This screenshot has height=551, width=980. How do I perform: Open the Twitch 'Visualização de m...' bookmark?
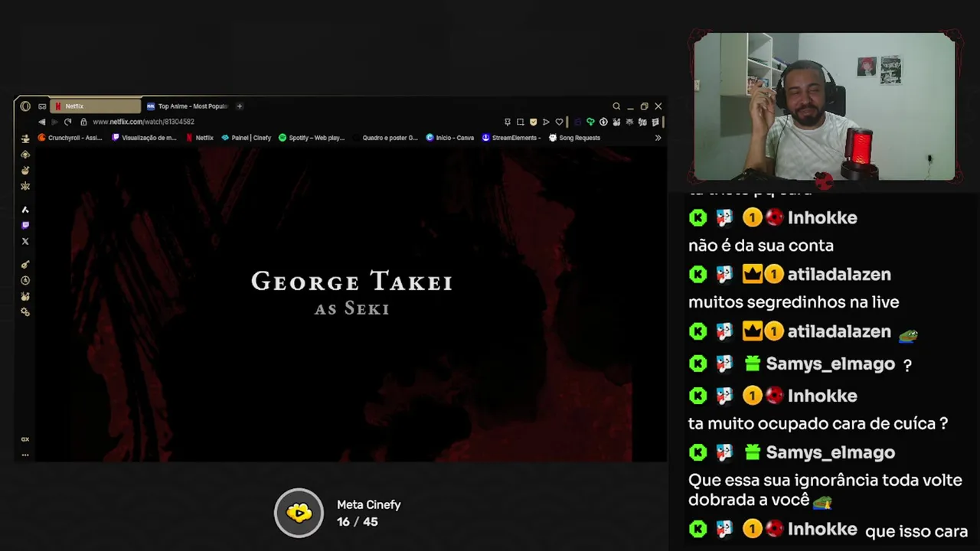click(x=144, y=138)
